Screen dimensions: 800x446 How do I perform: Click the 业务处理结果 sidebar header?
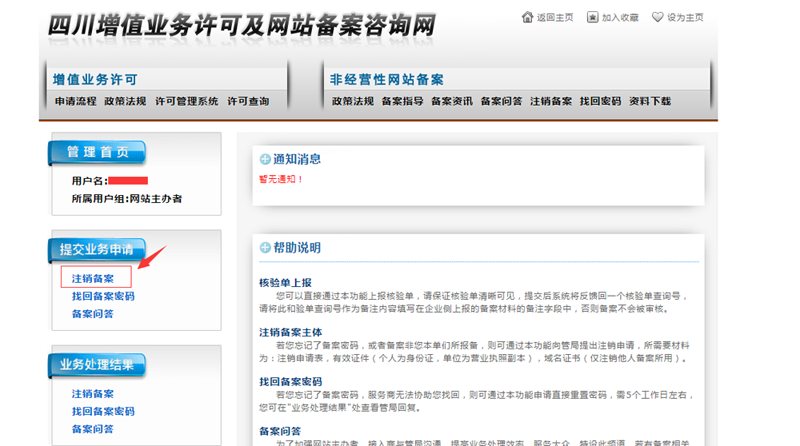tap(97, 365)
